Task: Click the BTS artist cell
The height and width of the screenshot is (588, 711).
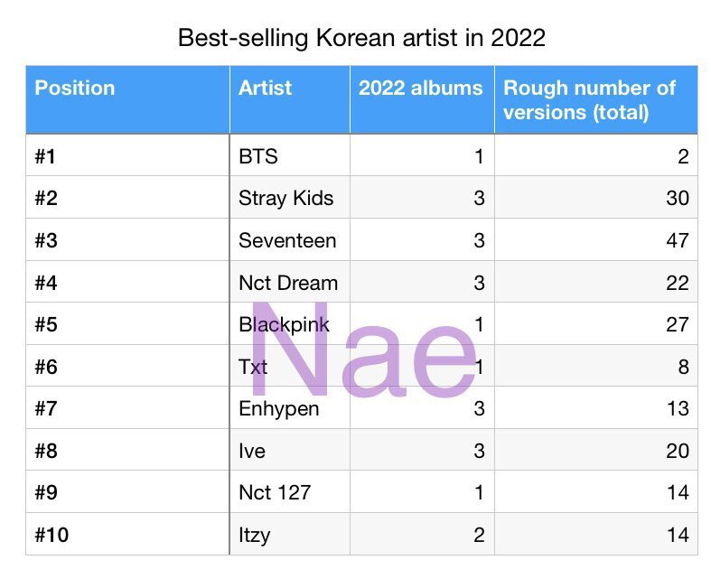Action: pos(290,155)
